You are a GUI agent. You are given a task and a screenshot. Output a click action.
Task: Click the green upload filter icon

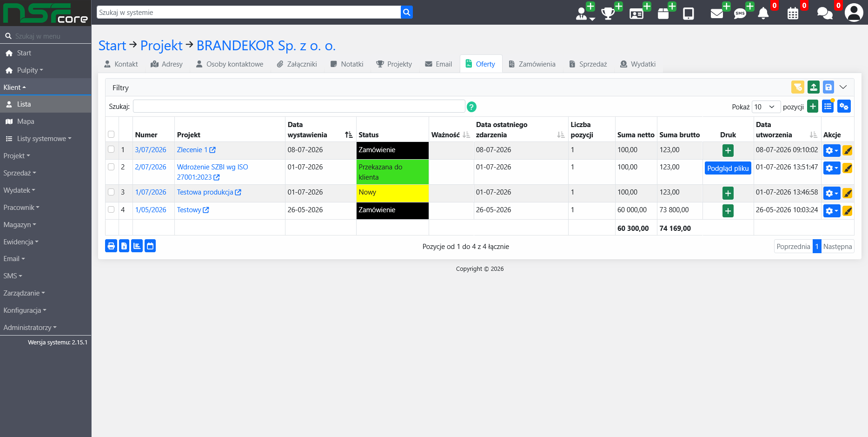(x=814, y=87)
